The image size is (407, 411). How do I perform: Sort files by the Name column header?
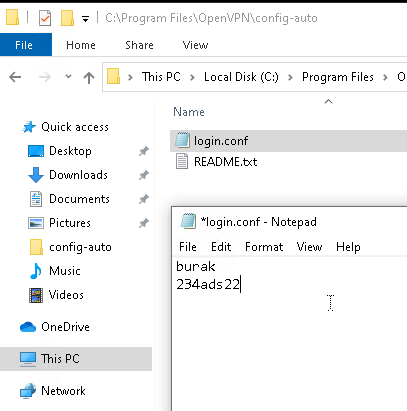189,112
